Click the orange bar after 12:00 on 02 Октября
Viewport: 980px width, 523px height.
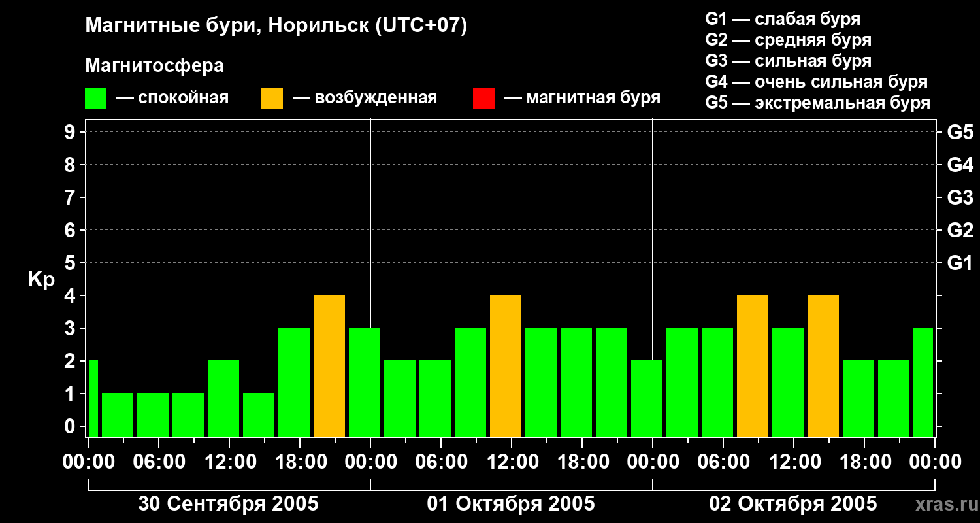tap(823, 366)
